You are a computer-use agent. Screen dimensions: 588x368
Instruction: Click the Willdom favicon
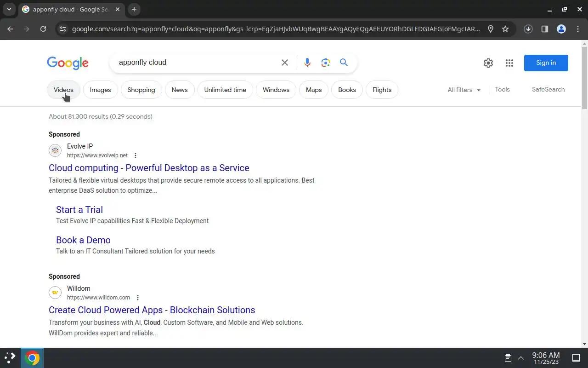click(55, 293)
